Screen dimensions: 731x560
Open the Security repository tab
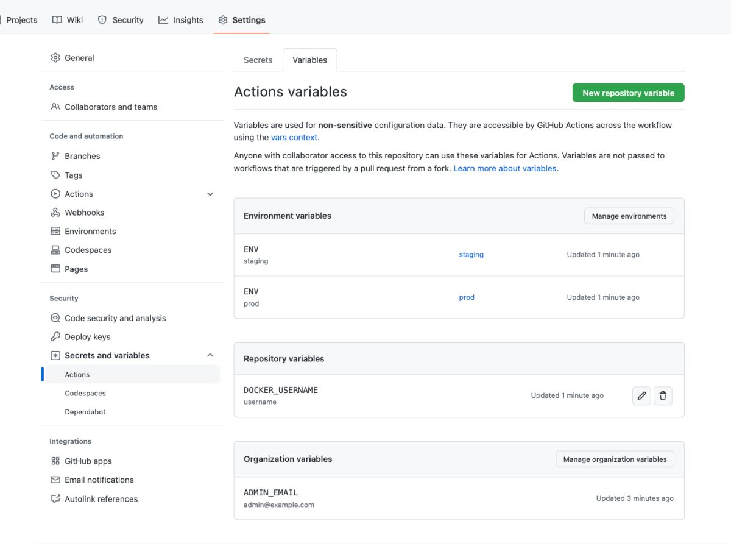[121, 20]
